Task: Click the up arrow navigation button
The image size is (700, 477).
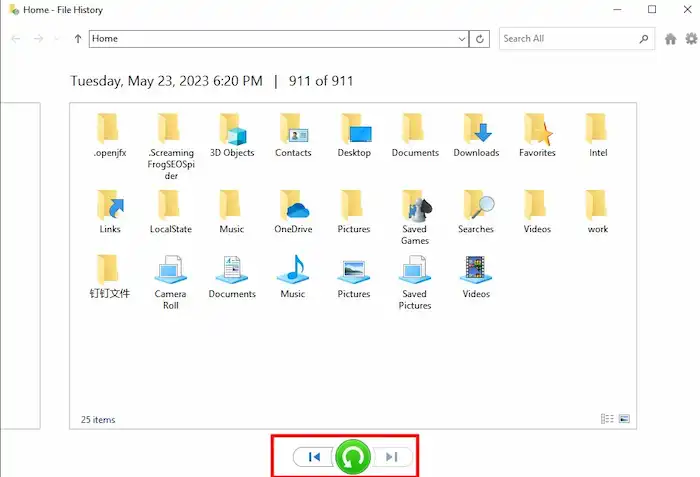Action: click(x=78, y=39)
